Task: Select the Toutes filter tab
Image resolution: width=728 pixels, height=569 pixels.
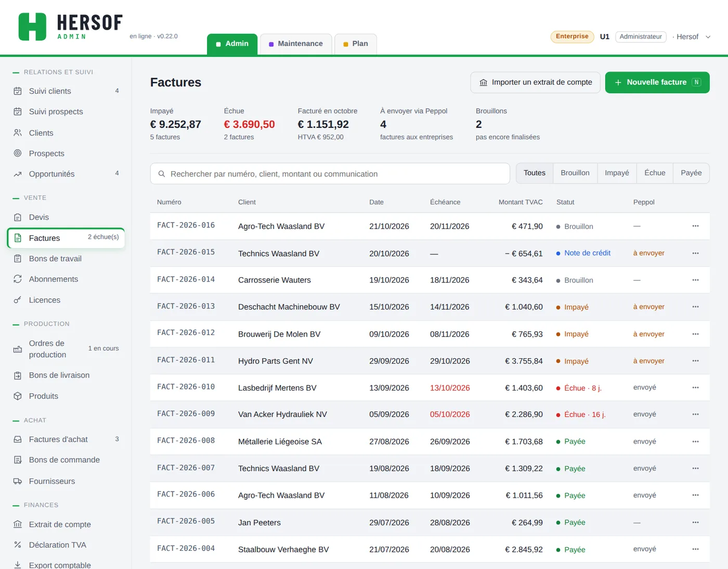Action: tap(535, 173)
